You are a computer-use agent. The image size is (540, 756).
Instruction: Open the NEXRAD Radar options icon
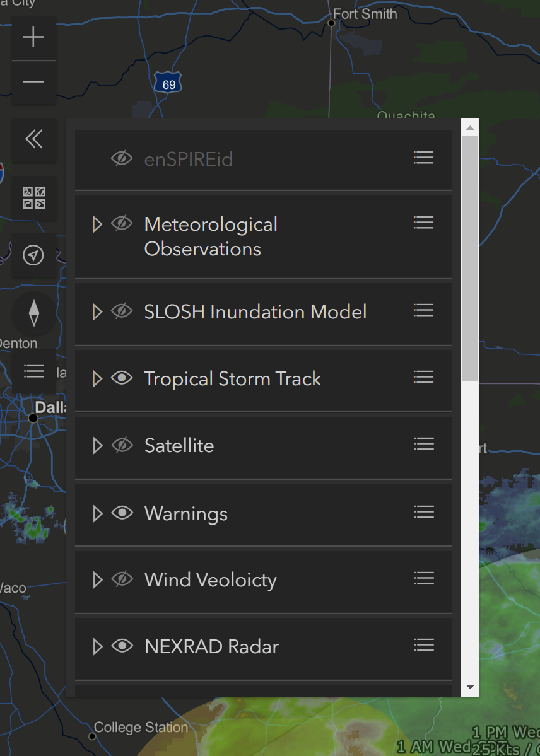423,644
